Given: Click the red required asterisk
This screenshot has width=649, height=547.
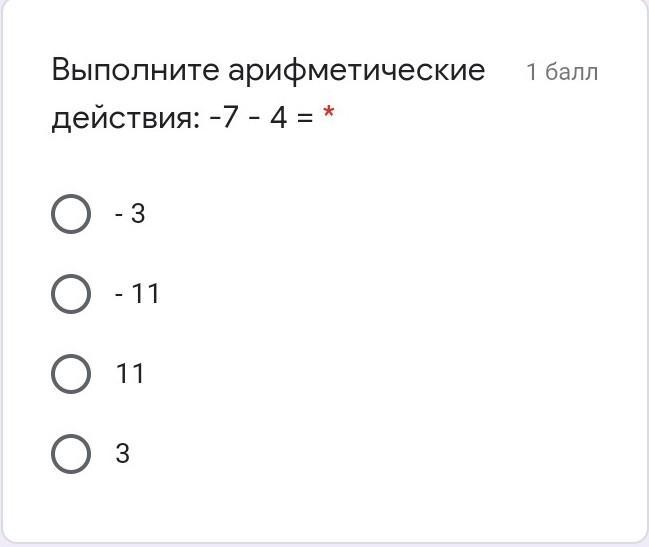Looking at the screenshot, I should pos(329,112).
